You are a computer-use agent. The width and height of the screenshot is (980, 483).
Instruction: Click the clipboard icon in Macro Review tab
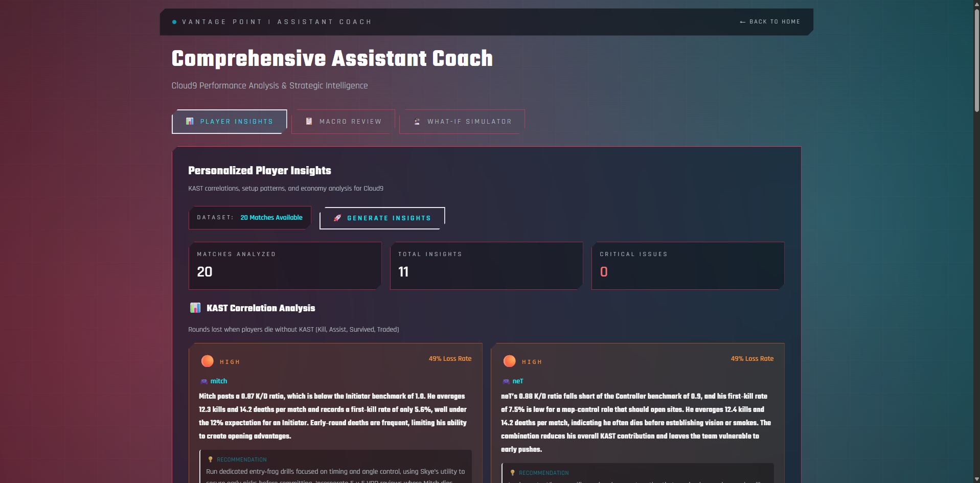point(309,122)
